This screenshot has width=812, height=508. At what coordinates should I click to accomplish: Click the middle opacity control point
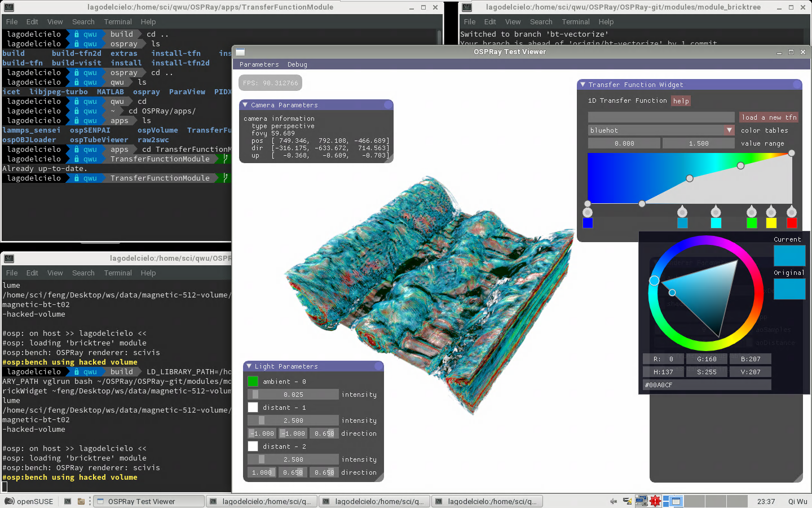pyautogui.click(x=690, y=178)
